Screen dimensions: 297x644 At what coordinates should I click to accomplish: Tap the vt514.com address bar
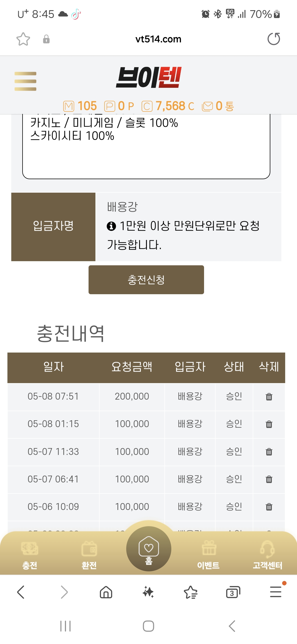pyautogui.click(x=158, y=39)
